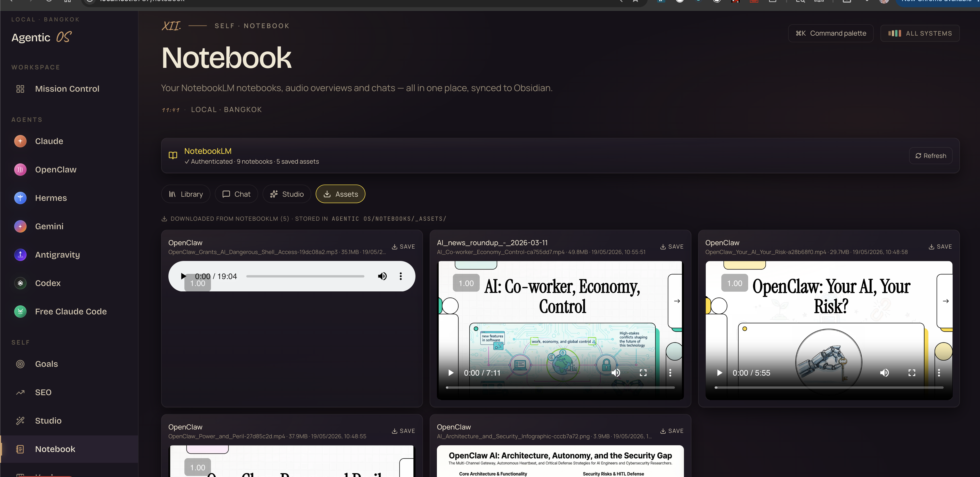The height and width of the screenshot is (477, 980).
Task: Open options menu on AI Co-worker video
Action: click(x=670, y=373)
